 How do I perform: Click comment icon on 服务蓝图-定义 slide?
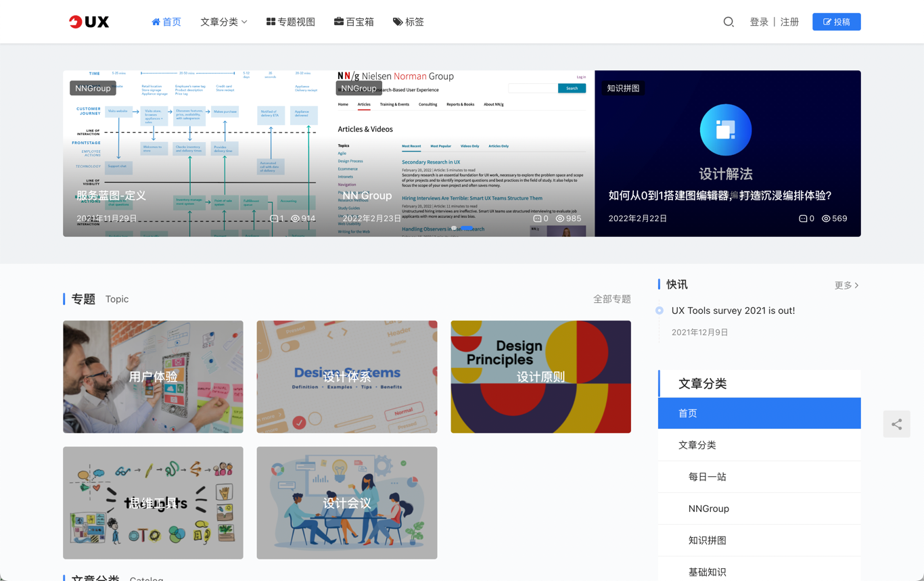click(274, 218)
